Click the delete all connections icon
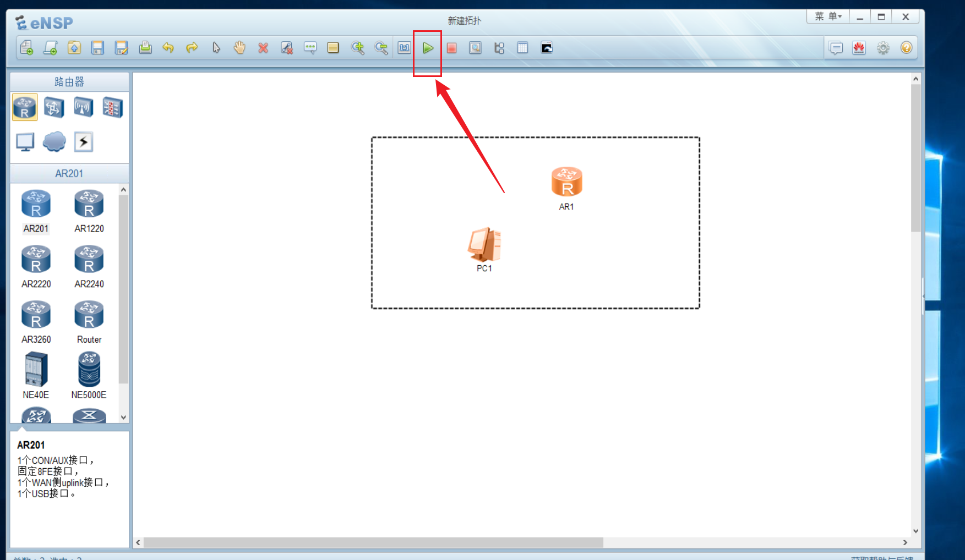 coord(286,48)
